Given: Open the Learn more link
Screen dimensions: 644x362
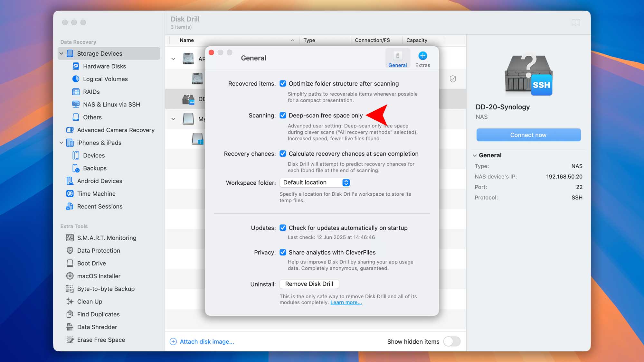Looking at the screenshot, I should pyautogui.click(x=346, y=302).
